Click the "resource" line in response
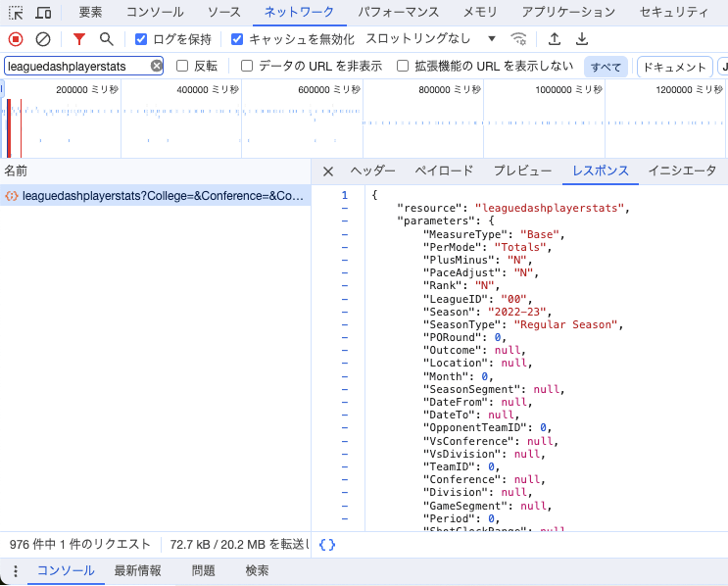This screenshot has height=586, width=728. tap(513, 208)
